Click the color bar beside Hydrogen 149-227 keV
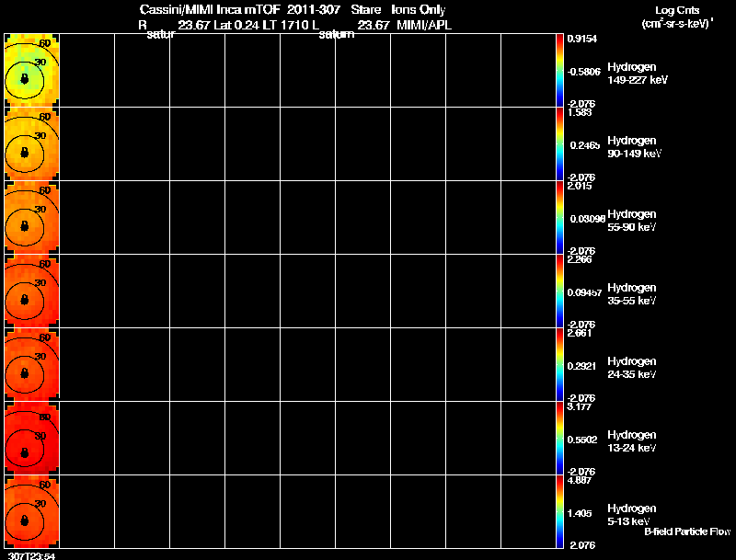 click(x=559, y=71)
